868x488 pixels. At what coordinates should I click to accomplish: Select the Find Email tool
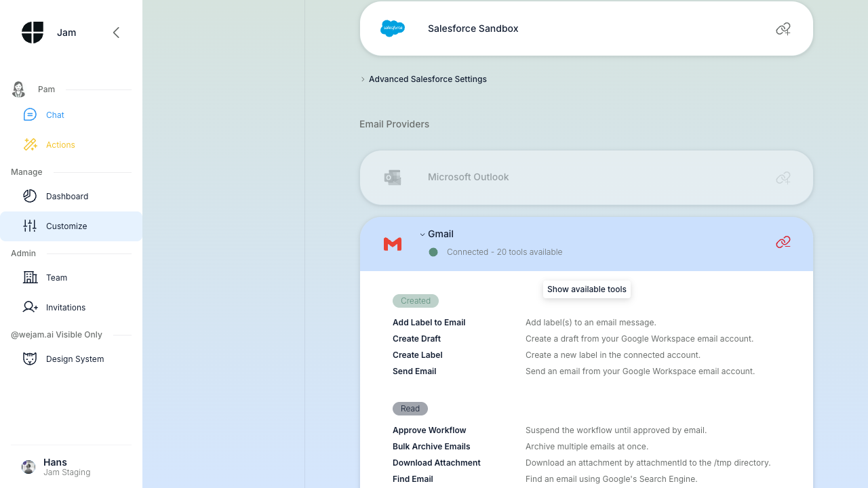pyautogui.click(x=413, y=479)
